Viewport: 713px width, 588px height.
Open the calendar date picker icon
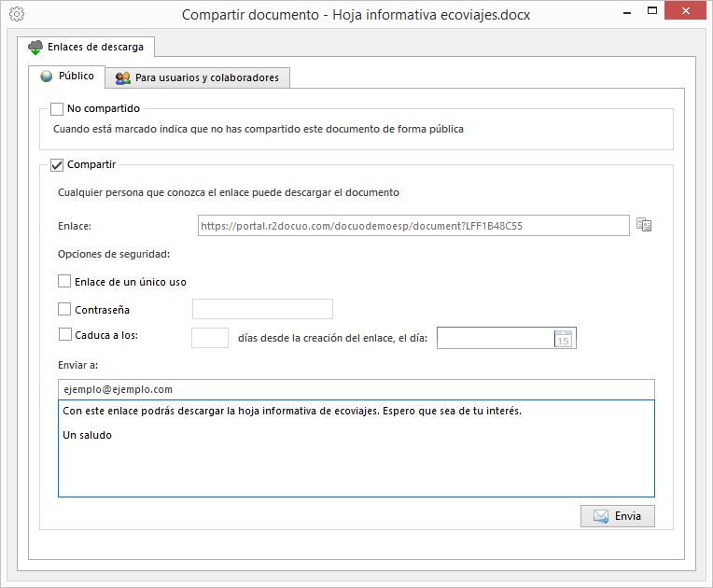(563, 339)
